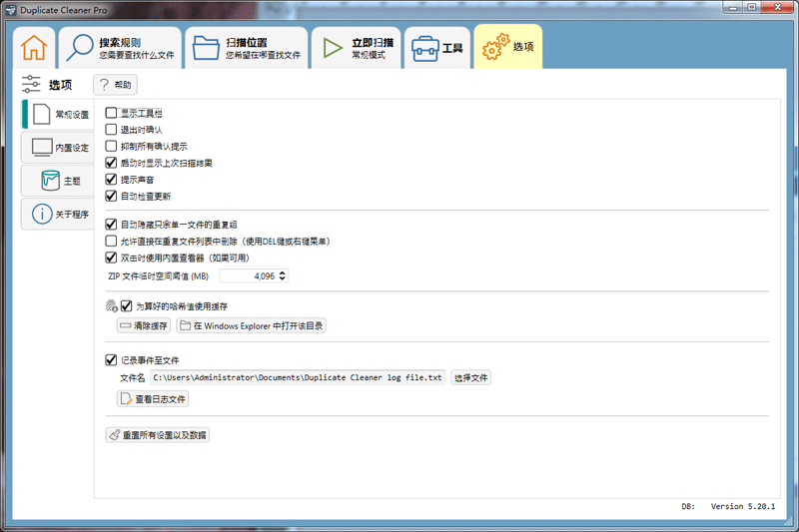Click the gears icon of 选项
Screen dimensions: 799x532
tap(495, 47)
